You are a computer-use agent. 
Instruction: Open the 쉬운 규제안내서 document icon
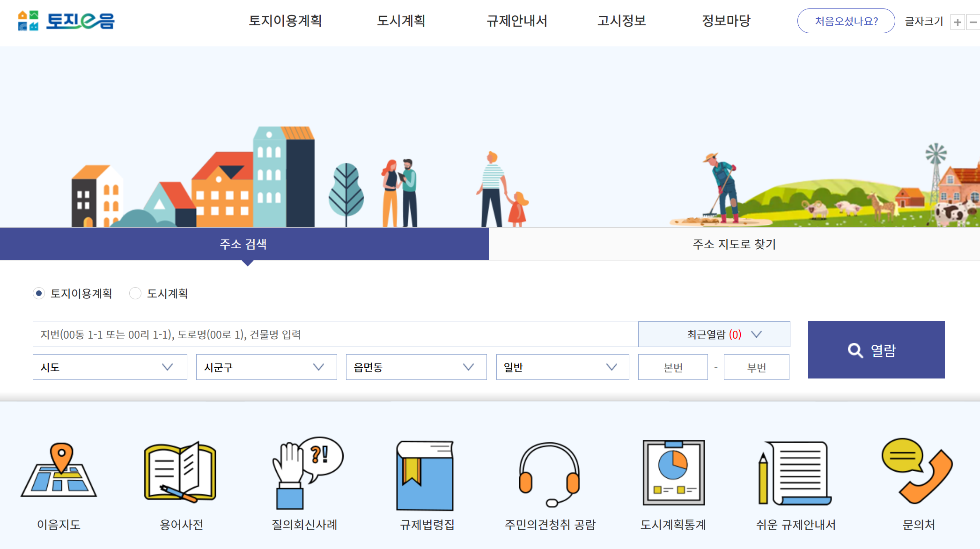tap(795, 473)
